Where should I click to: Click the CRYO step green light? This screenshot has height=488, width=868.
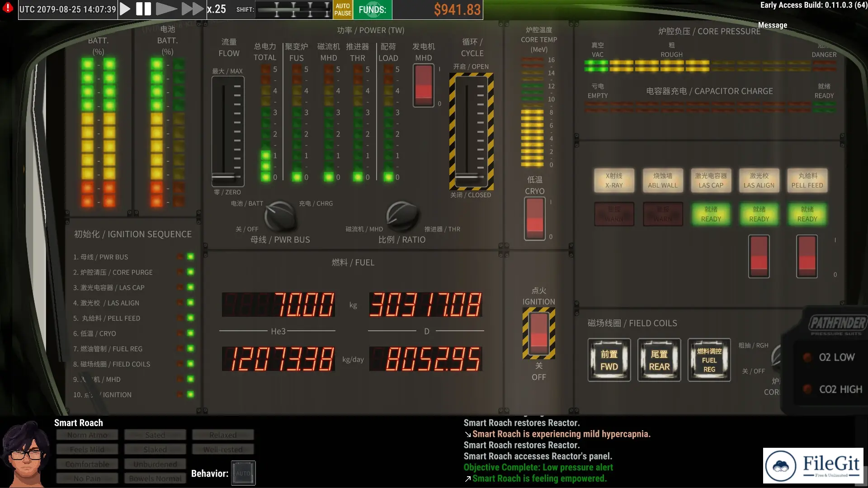190,333
